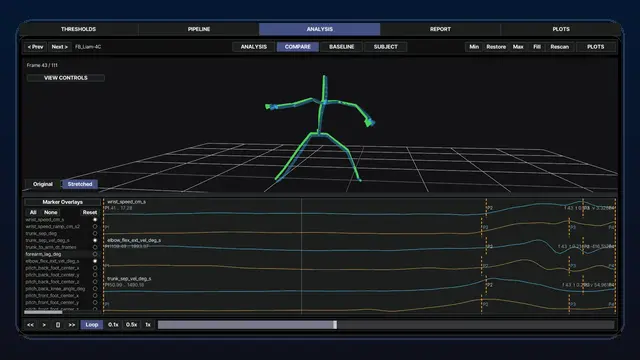Toggle wrist_speed_cm_s overlay radio

click(x=95, y=220)
